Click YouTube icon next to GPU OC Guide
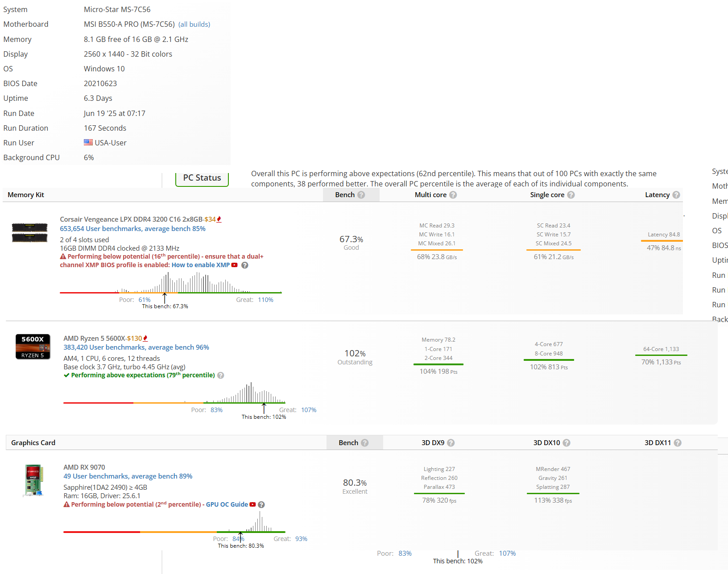 coord(252,504)
